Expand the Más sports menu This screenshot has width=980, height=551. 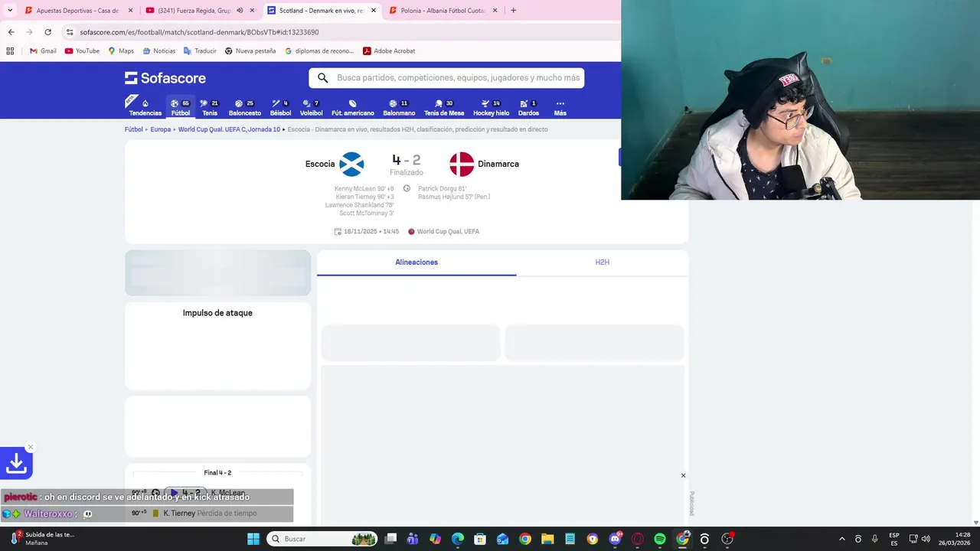560,108
